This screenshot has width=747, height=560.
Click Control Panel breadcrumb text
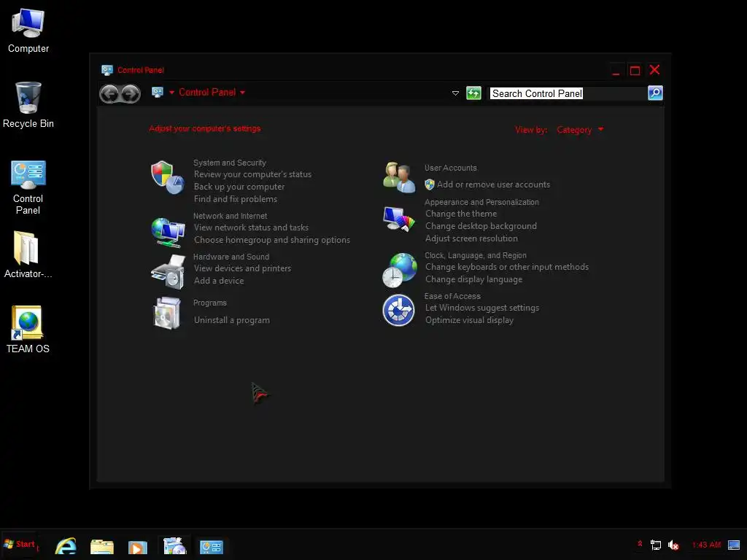point(207,93)
